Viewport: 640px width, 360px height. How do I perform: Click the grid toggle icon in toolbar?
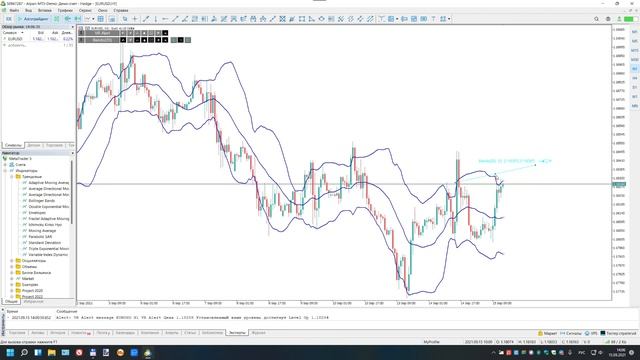pos(100,19)
